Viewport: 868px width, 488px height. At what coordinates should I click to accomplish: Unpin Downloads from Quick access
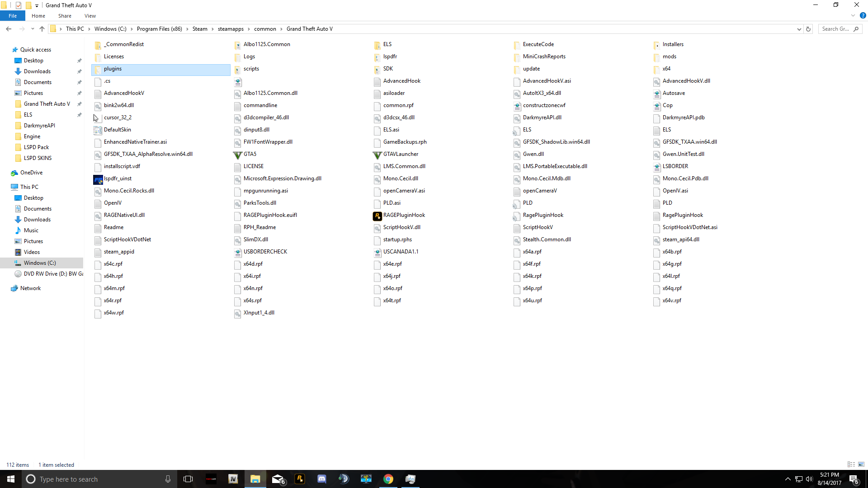tap(80, 71)
